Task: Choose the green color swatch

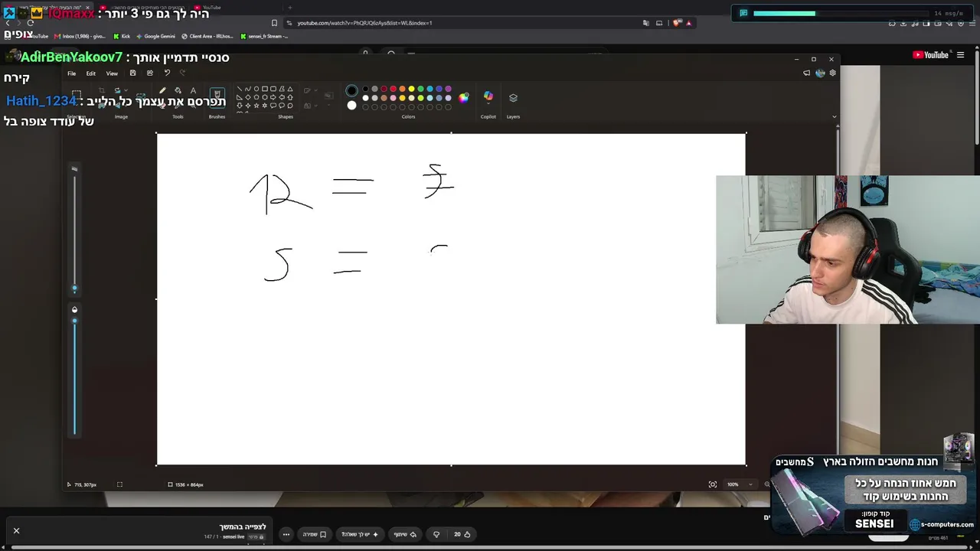Action: 420,89
